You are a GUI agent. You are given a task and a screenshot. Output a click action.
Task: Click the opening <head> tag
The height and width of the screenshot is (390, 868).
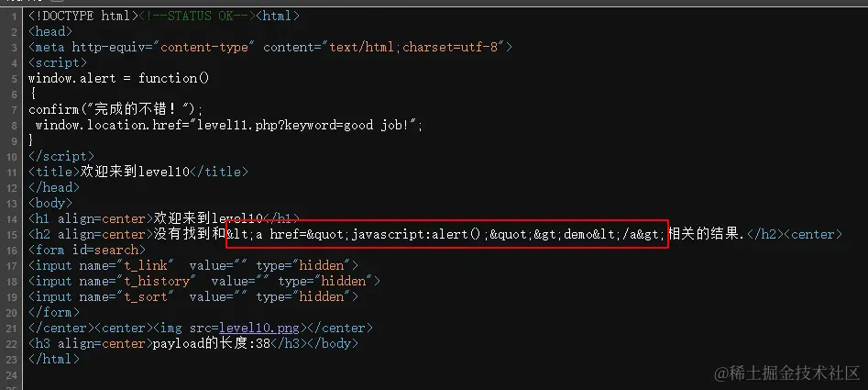50,31
